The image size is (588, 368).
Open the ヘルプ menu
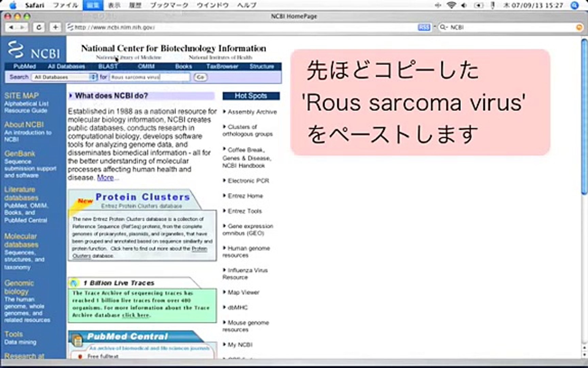[246, 5]
